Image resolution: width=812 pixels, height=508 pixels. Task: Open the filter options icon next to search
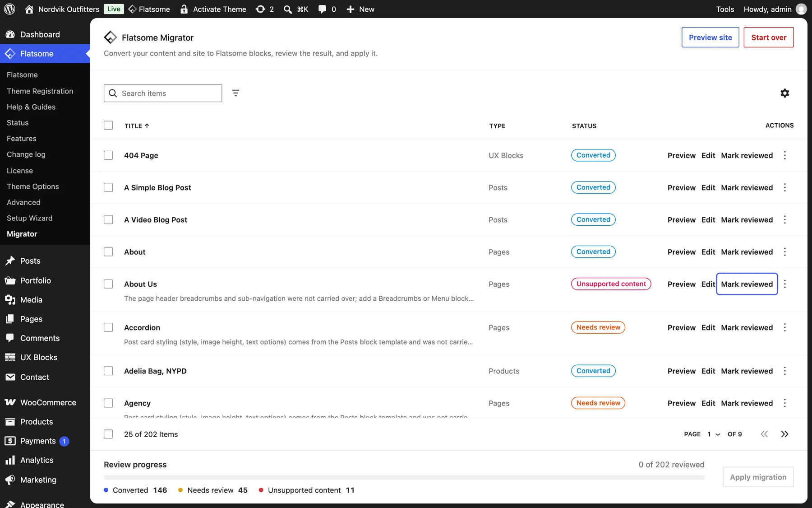(235, 93)
